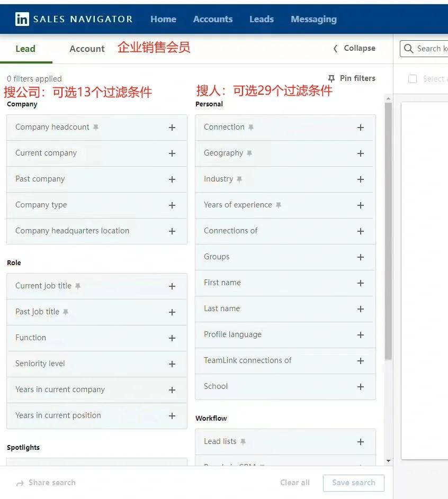
Task: Click the School filter label
Action: pyautogui.click(x=216, y=386)
